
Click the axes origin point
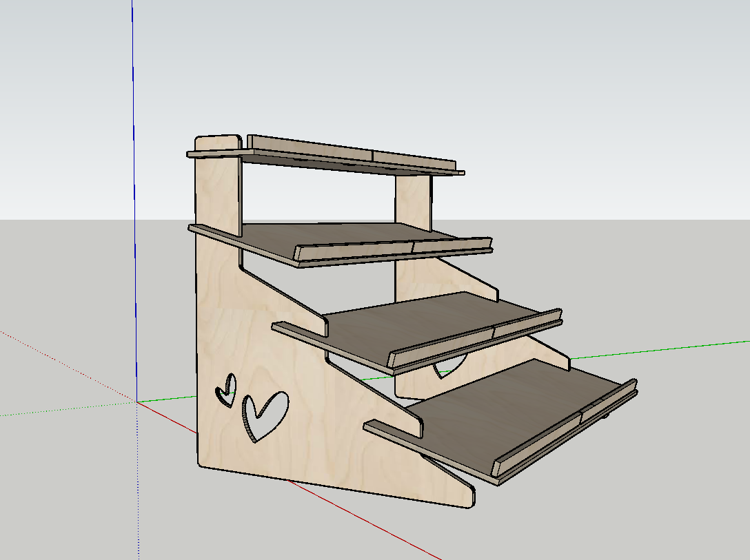136,402
